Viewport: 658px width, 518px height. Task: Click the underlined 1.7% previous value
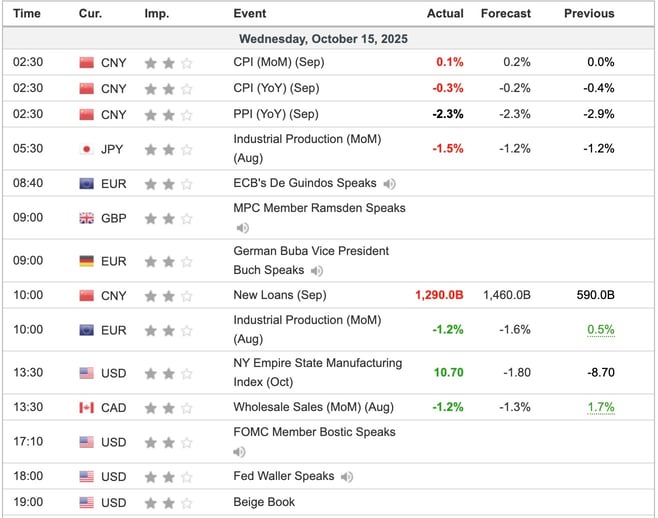point(601,408)
